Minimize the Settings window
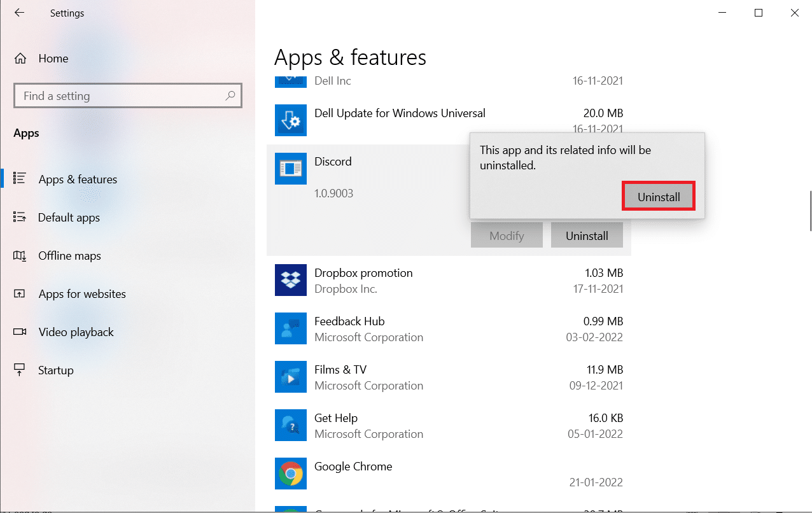The image size is (812, 513). coord(722,13)
